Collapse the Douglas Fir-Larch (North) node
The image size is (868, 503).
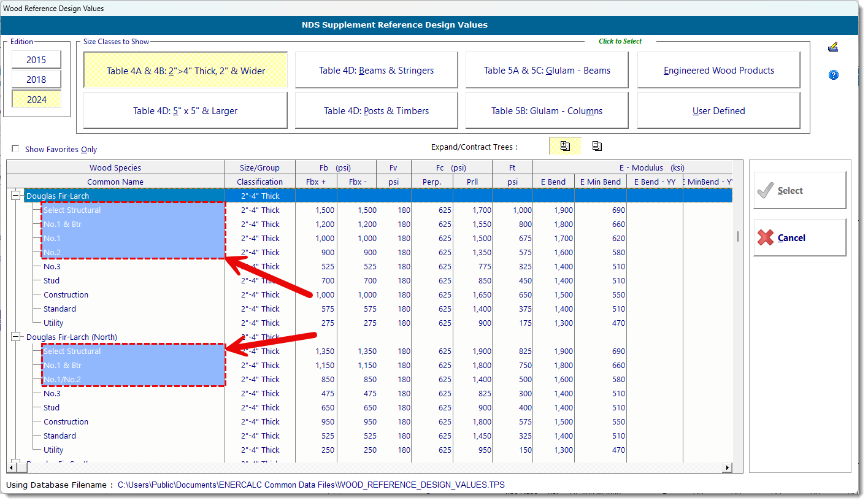(x=15, y=337)
